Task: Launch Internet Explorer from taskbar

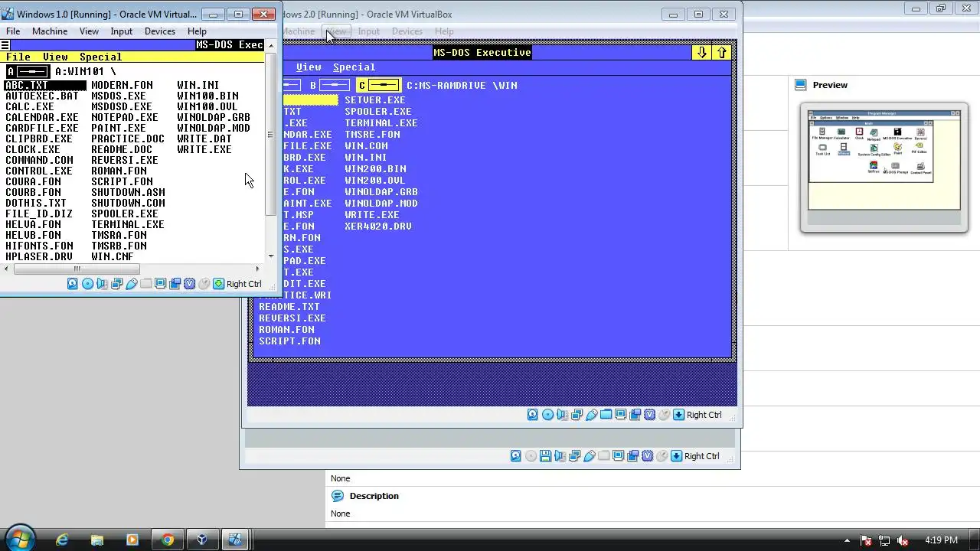Action: point(62,540)
